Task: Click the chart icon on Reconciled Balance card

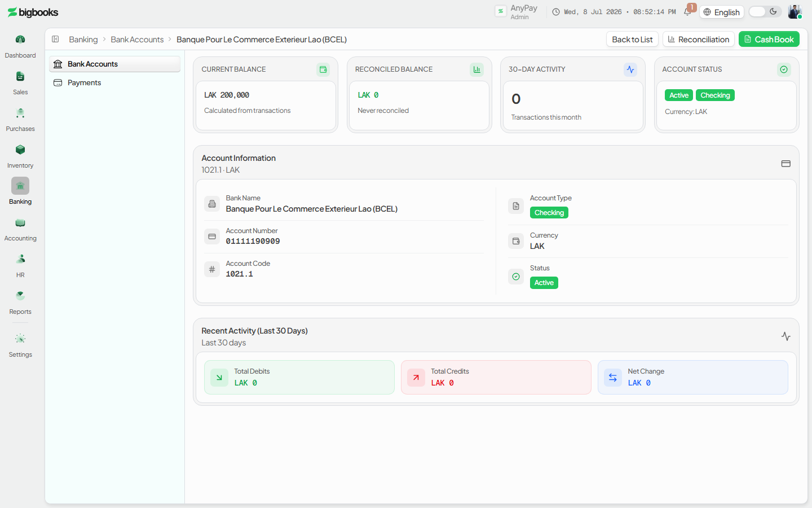Action: 476,69
